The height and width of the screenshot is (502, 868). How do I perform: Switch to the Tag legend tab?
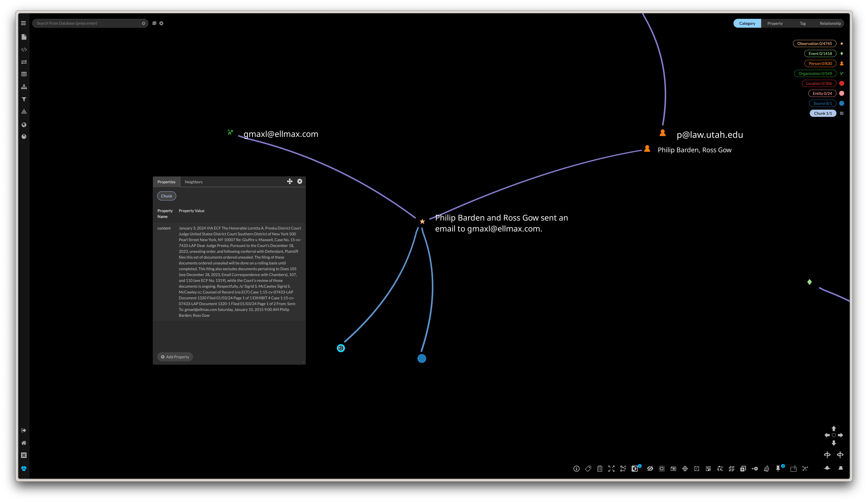pos(803,23)
